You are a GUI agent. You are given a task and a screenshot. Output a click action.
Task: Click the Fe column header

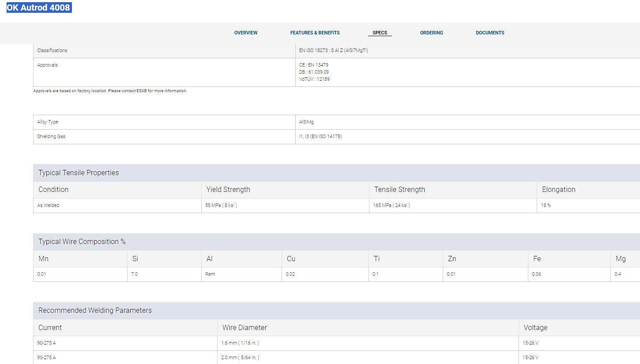pos(537,259)
